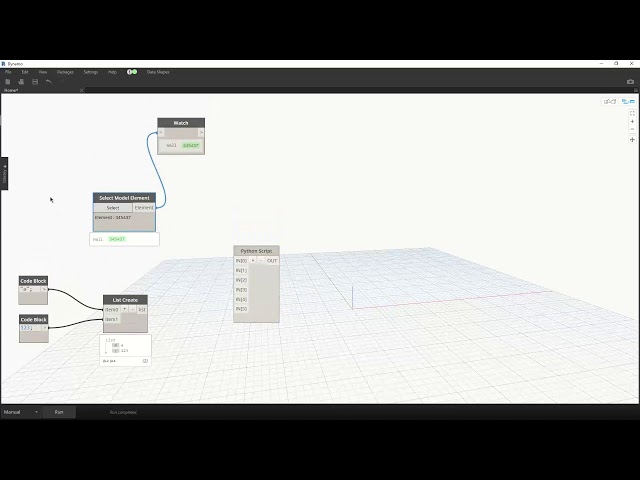Screen dimensions: 640x480
Task: Click the Save toolbar icon
Action: pos(35,82)
